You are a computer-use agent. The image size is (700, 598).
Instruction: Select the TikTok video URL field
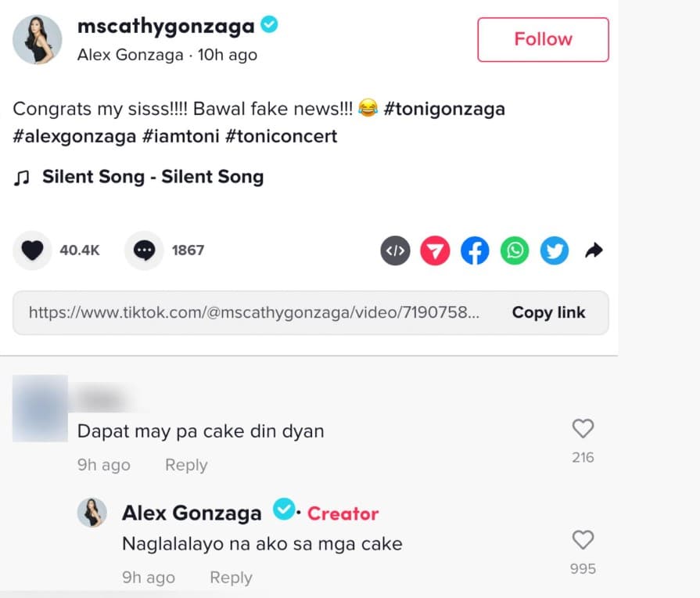(x=254, y=312)
